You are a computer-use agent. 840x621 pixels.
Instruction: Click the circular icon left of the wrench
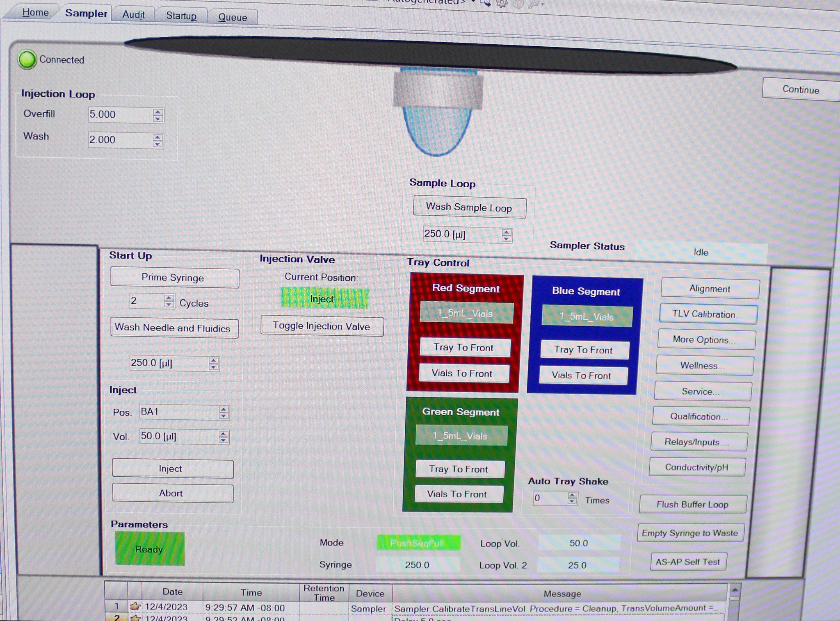coord(518,3)
